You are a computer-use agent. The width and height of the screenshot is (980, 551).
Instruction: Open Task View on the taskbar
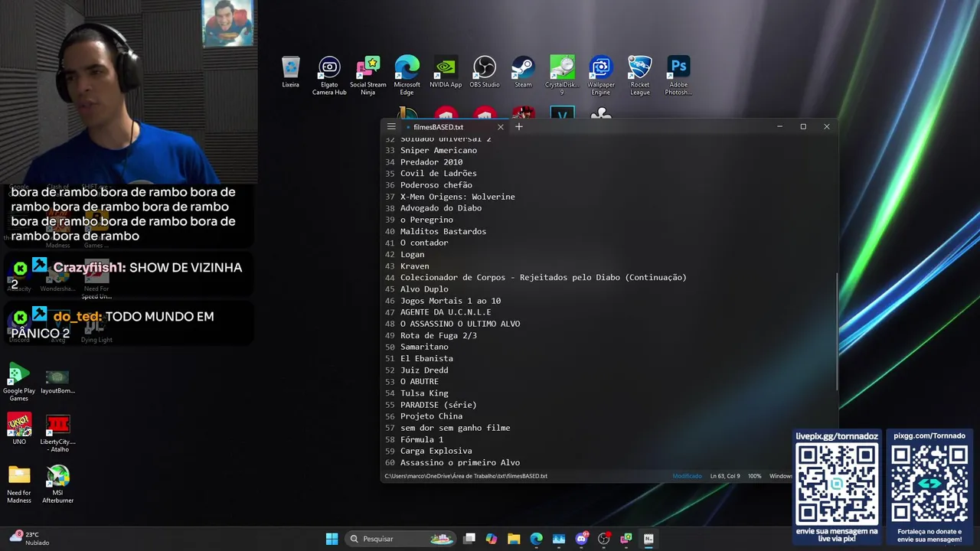[x=469, y=539]
